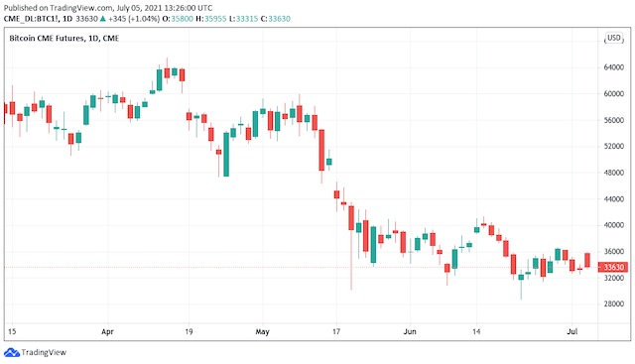Click the 14 date label on time axis
Screen dimensions: 635x364
pos(476,331)
